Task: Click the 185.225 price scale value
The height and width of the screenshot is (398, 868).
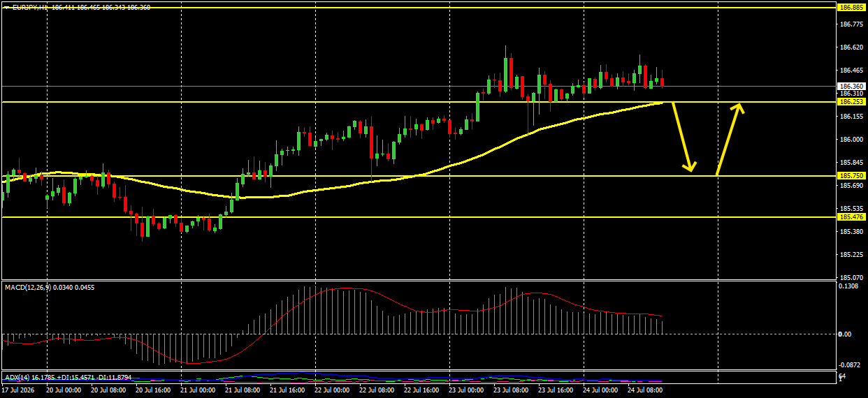Action: pyautogui.click(x=851, y=255)
